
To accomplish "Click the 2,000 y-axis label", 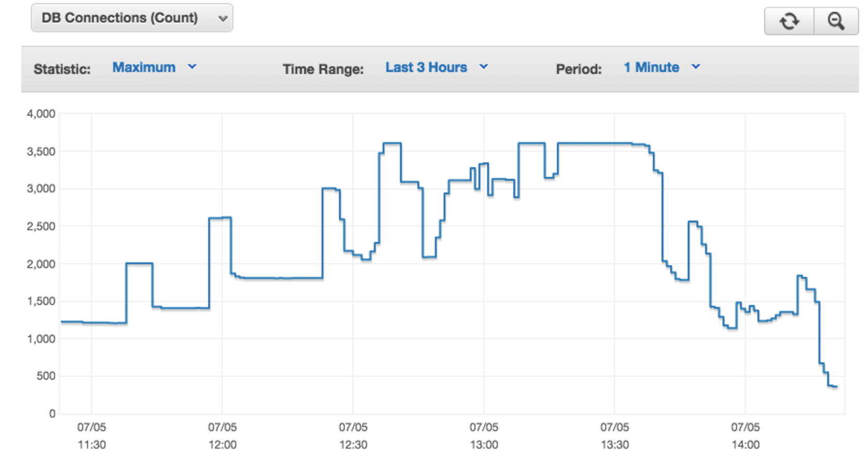I will point(41,264).
